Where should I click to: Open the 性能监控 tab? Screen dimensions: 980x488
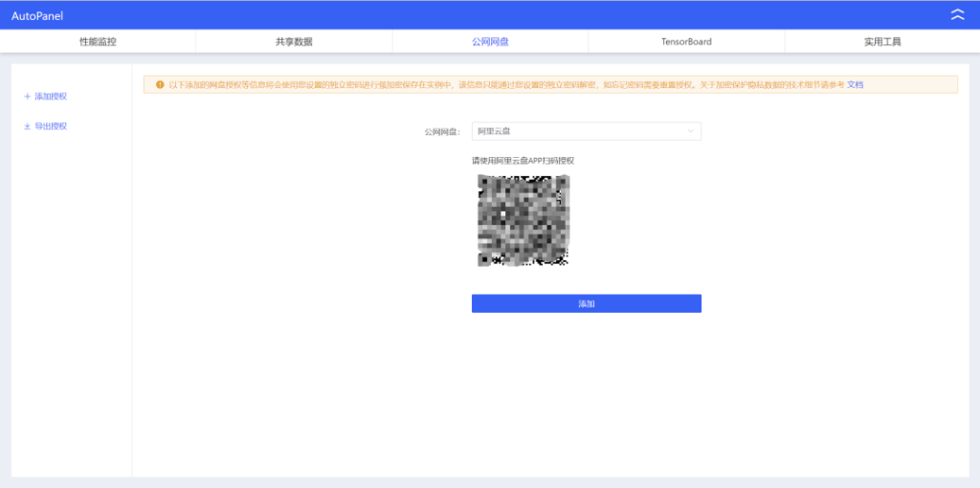click(x=99, y=42)
